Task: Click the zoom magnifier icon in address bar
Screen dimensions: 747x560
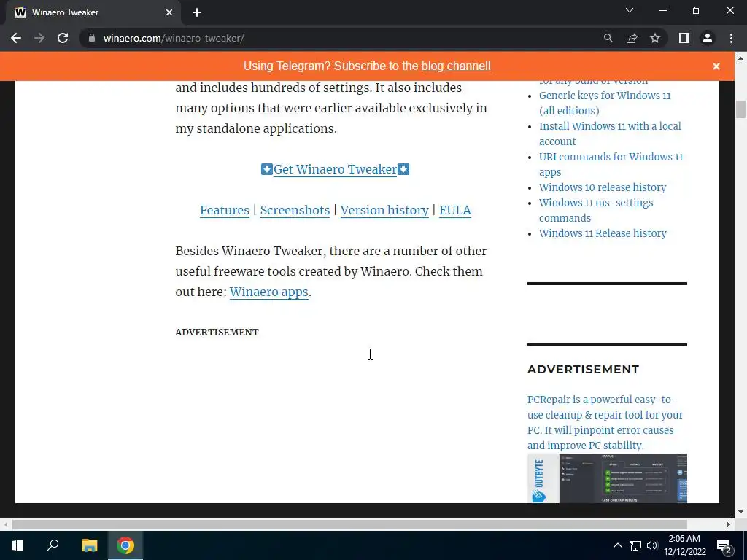Action: (x=608, y=38)
